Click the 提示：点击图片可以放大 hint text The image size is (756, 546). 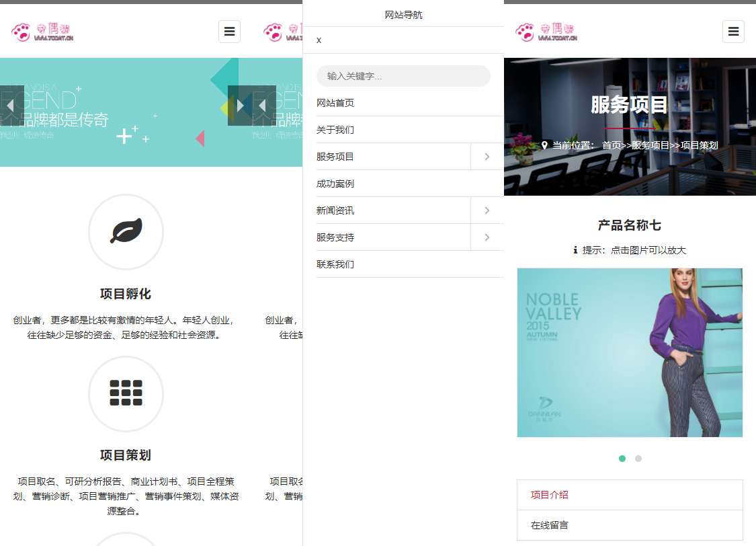(x=634, y=250)
